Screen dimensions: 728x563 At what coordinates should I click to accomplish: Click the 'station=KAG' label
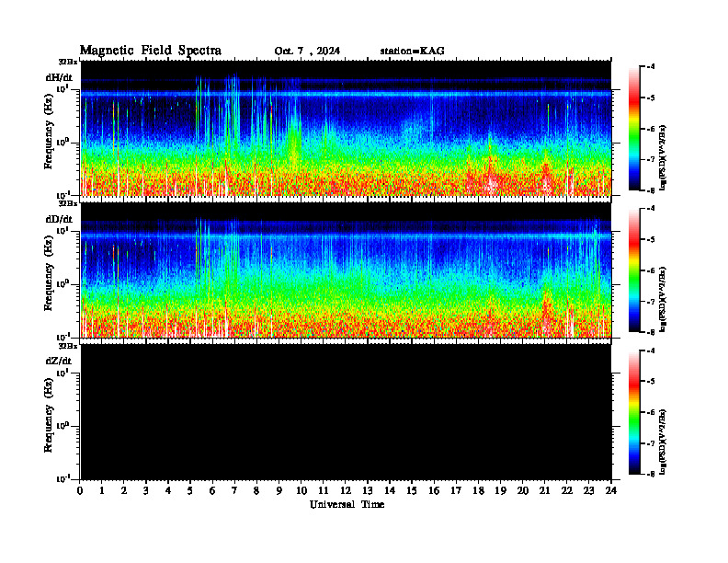[413, 52]
